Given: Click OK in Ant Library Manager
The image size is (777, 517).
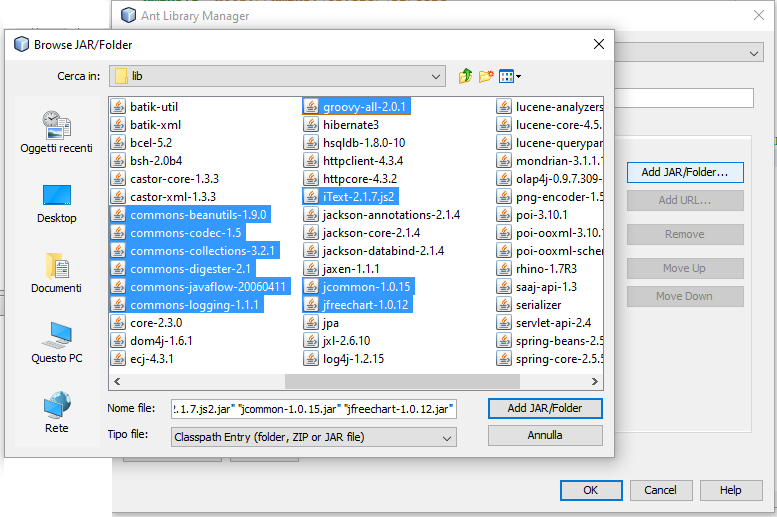Looking at the screenshot, I should [591, 490].
